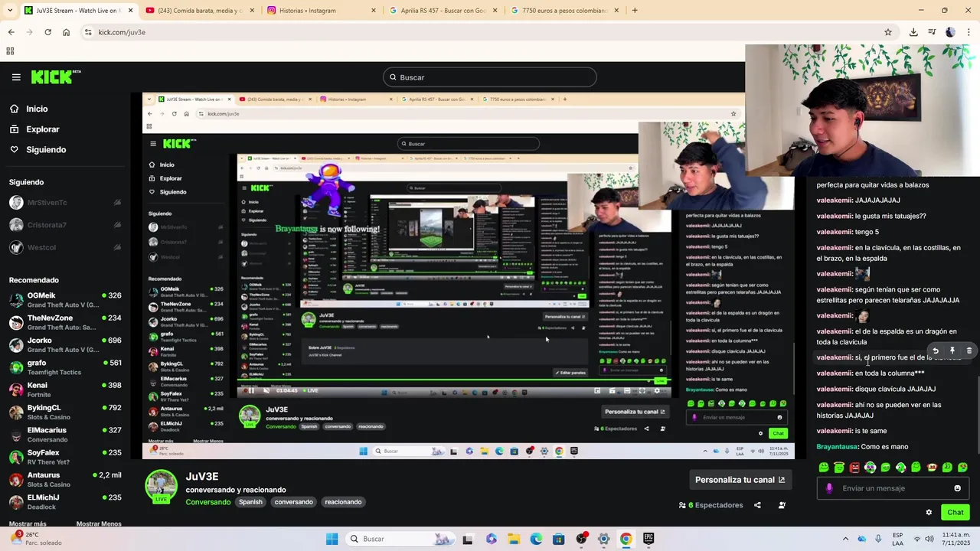Reload the page in Chrome

click(x=47, y=32)
